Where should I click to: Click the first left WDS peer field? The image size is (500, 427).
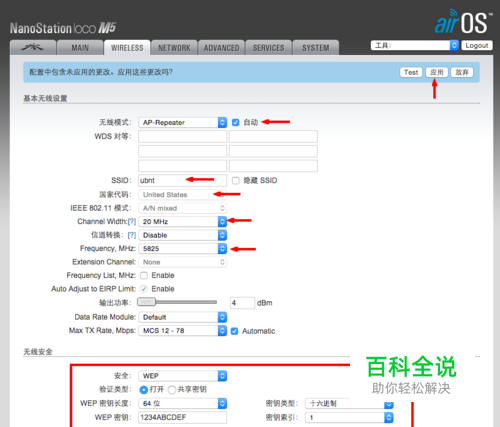183,136
